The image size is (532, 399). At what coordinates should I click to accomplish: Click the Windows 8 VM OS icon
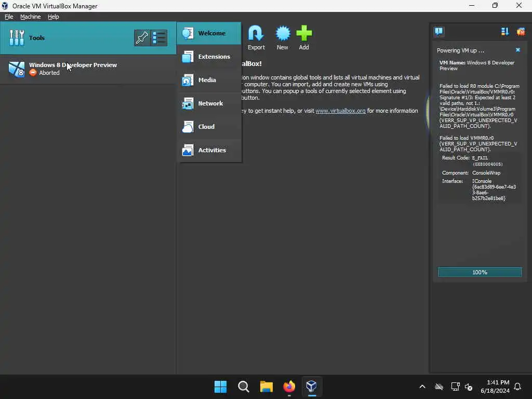17,69
